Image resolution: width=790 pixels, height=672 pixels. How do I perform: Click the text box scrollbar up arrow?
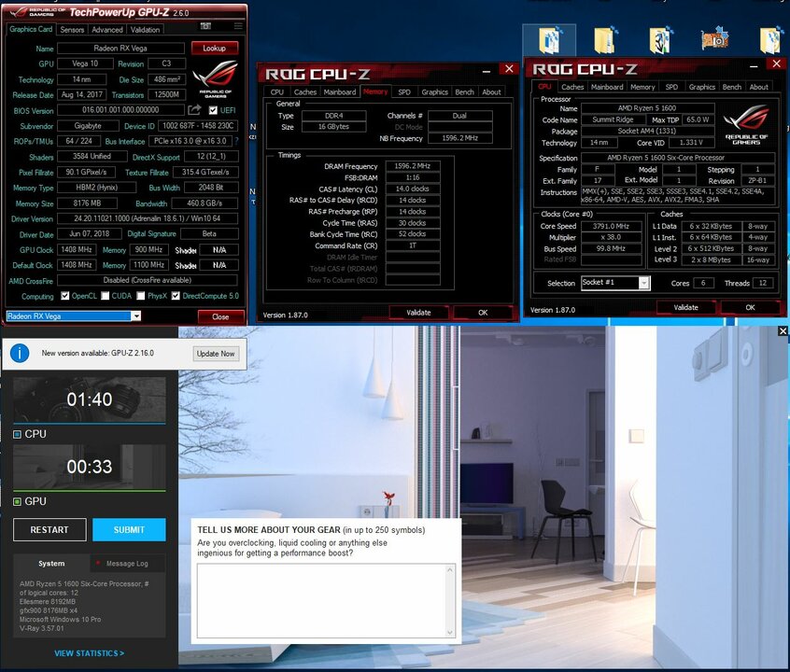click(450, 569)
